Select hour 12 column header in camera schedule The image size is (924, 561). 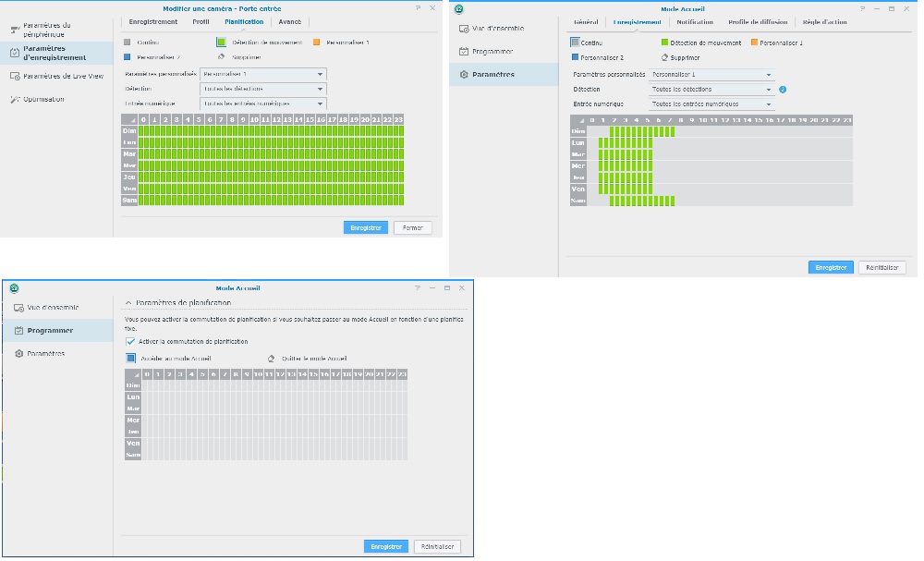(x=276, y=119)
